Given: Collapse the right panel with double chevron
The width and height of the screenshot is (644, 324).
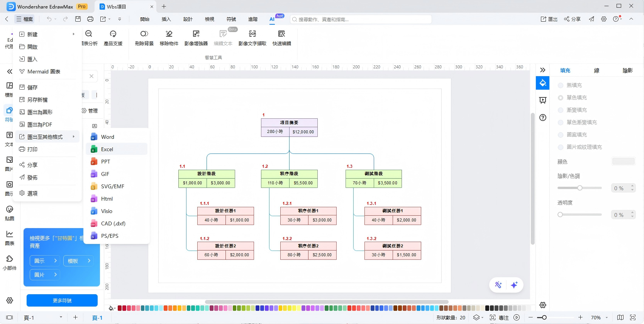Looking at the screenshot, I should (x=542, y=70).
